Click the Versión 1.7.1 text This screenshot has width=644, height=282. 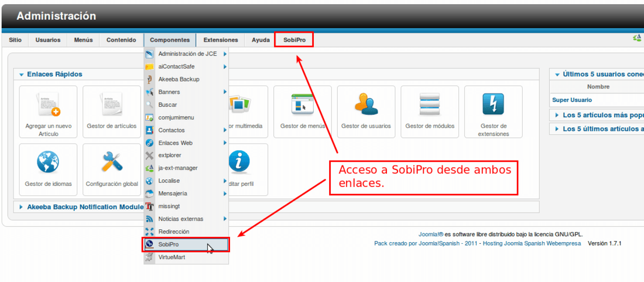[605, 244]
